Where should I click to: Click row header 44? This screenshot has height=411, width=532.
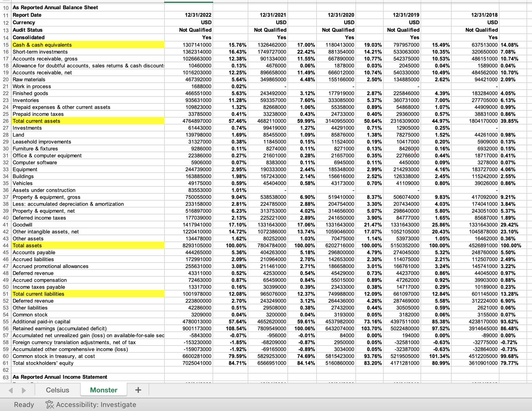pos(6,246)
